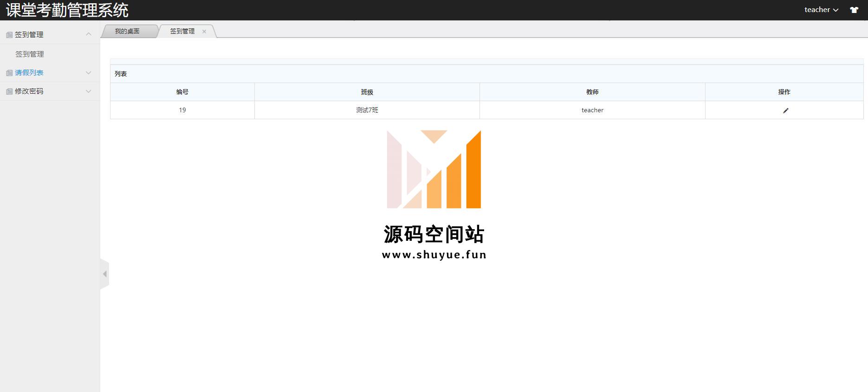Open the teacher user dropdown
The width and height of the screenshot is (868, 392).
point(821,10)
